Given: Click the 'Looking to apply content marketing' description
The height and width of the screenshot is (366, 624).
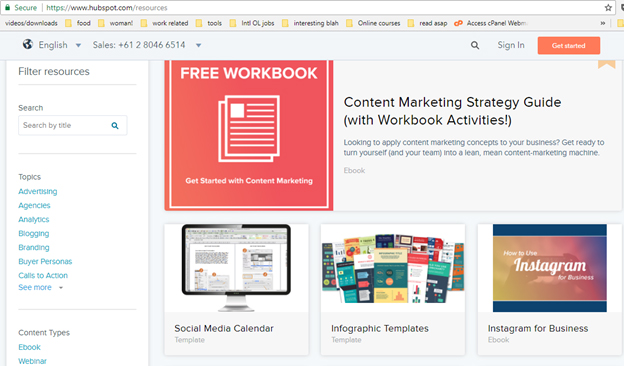Looking at the screenshot, I should pos(474,148).
